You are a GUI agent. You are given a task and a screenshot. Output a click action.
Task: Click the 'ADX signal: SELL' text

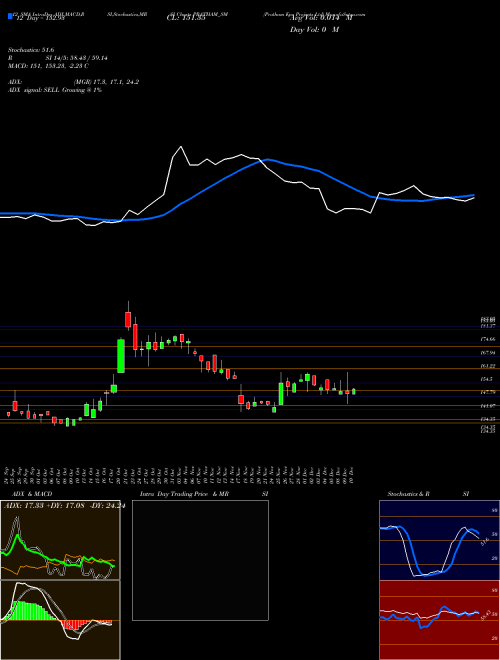[34, 90]
